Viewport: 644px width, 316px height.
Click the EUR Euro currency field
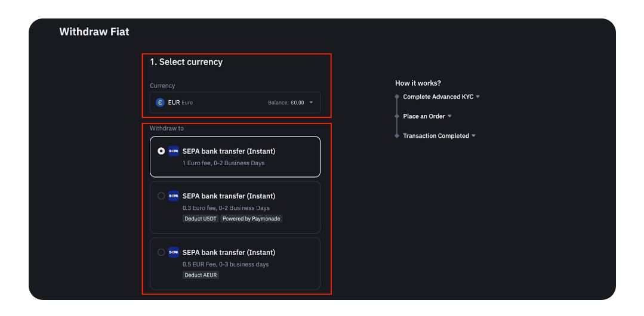(x=235, y=103)
